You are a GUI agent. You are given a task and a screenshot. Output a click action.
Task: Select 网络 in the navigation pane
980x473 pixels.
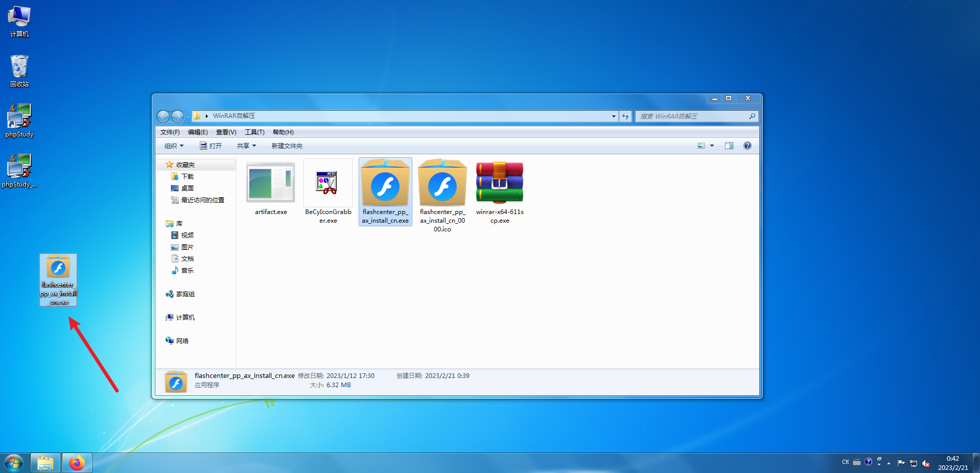(182, 341)
